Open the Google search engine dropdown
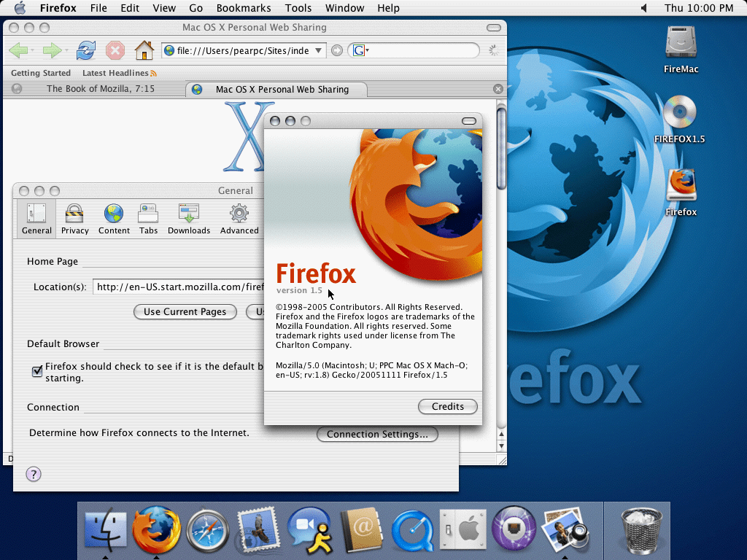Screen dimensions: 747x560 [x=368, y=50]
